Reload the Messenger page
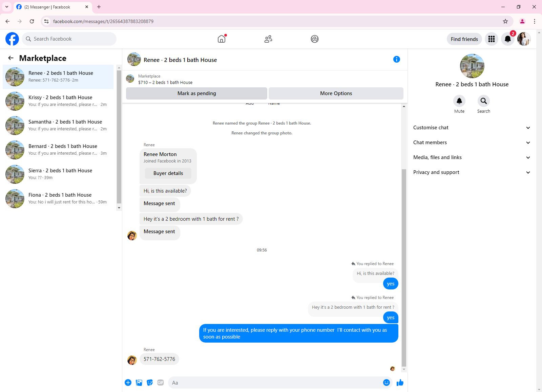This screenshot has height=392, width=542. (x=32, y=21)
